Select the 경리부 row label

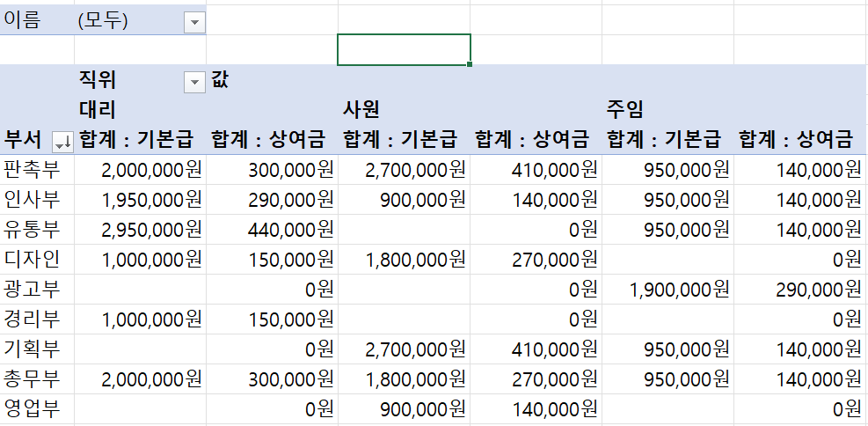coord(32,319)
